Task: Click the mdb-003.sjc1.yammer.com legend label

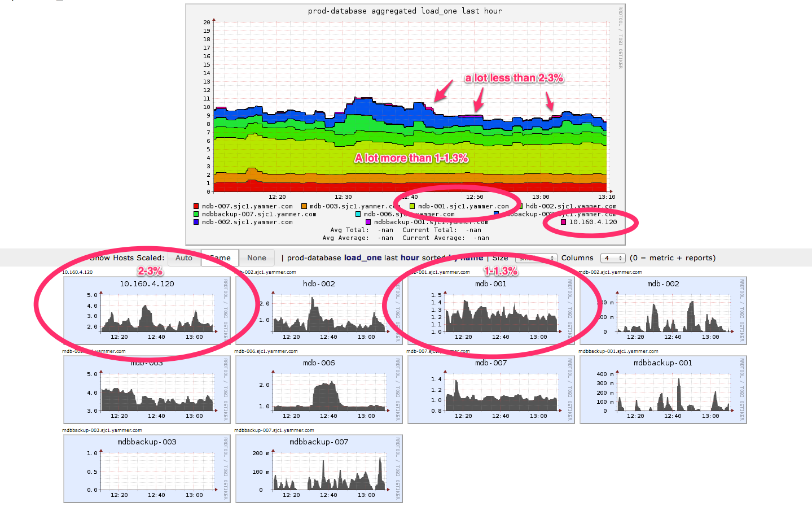Action: coord(355,207)
